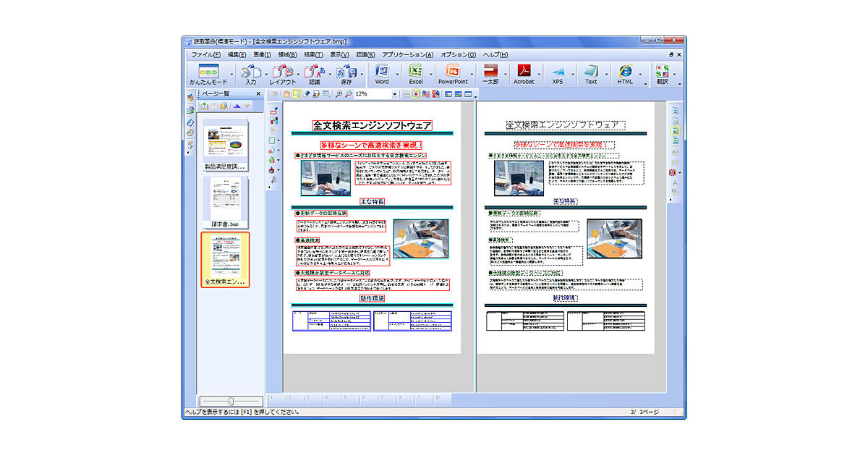Choose the 一太郎 export icon
Viewport: 868px width, 456px height.
click(490, 74)
